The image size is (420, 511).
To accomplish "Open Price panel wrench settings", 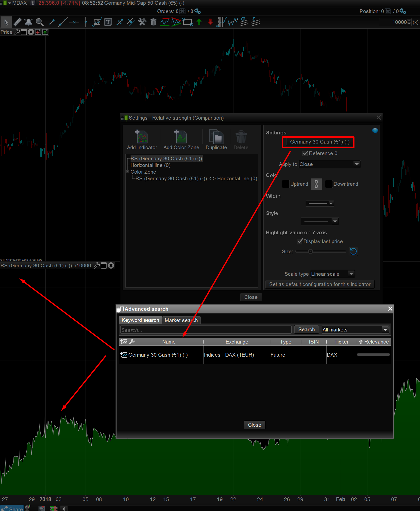I will 17,32.
